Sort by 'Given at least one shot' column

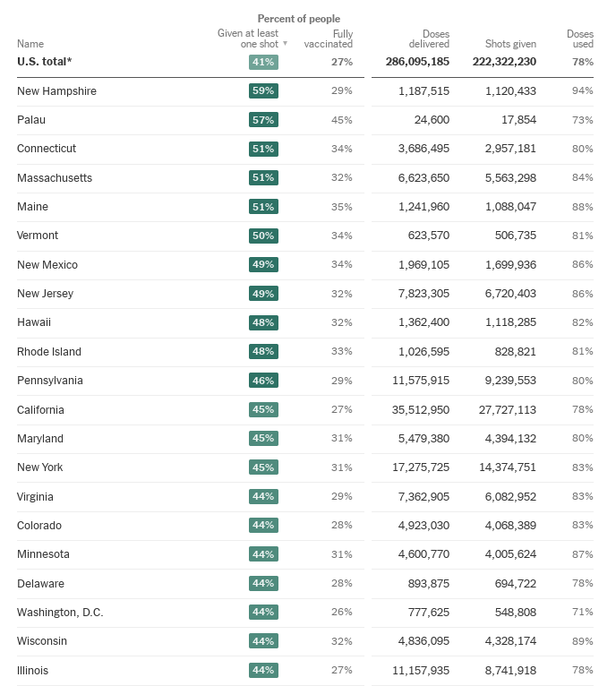point(248,39)
